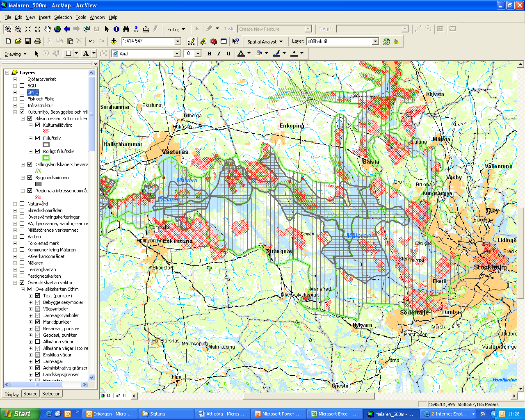Uncheck the Kulturmiljövård layer
Screen dimensions: 525x420
click(38, 125)
